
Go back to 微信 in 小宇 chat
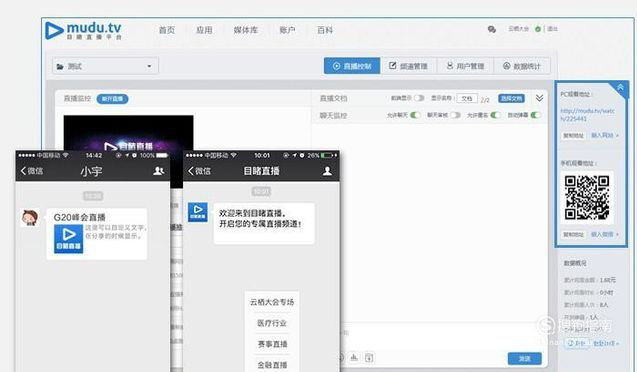(x=32, y=171)
